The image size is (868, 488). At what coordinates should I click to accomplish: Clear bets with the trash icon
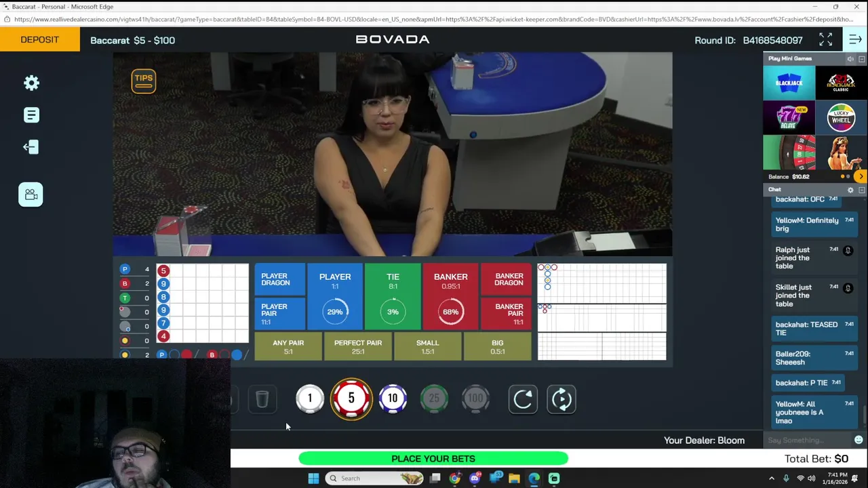coord(262,399)
